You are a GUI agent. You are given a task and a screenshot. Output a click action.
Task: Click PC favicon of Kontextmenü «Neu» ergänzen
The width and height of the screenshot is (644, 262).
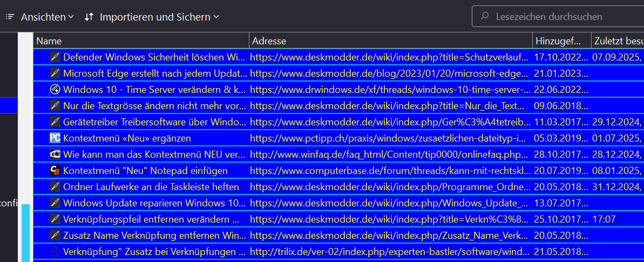click(x=55, y=138)
